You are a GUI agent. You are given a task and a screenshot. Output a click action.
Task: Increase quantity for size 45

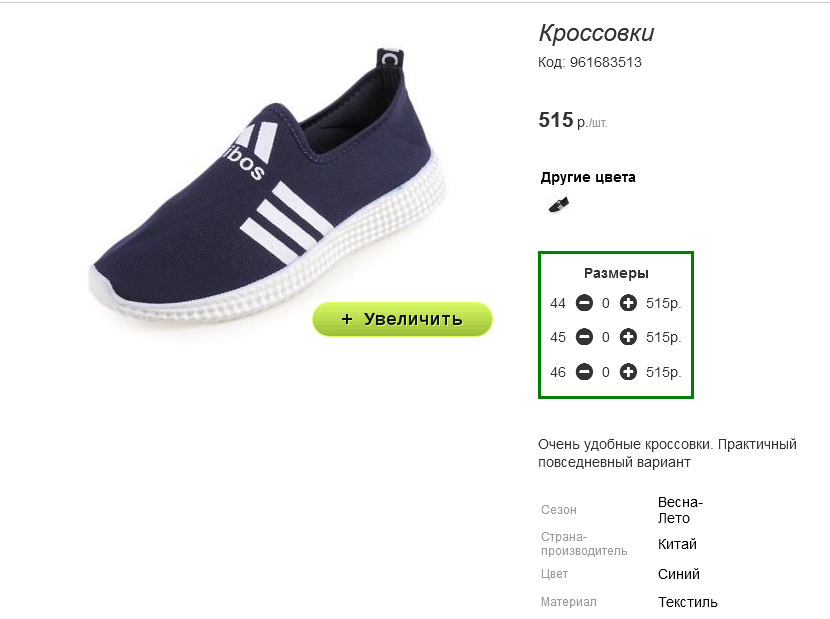point(628,337)
